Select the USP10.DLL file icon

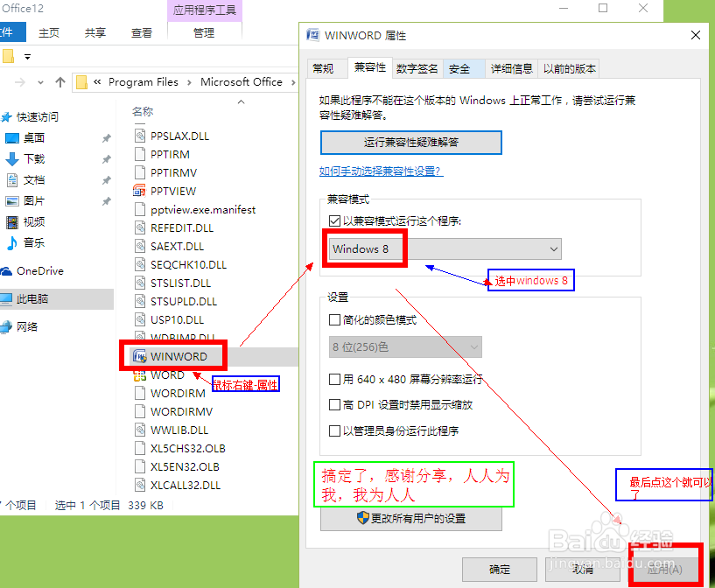(140, 319)
